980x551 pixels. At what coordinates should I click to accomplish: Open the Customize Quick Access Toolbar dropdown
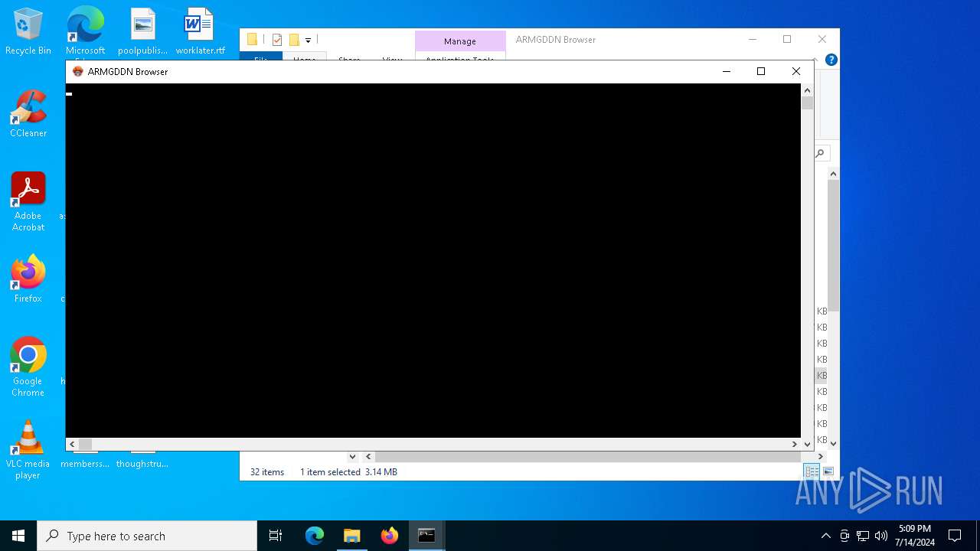click(x=308, y=41)
